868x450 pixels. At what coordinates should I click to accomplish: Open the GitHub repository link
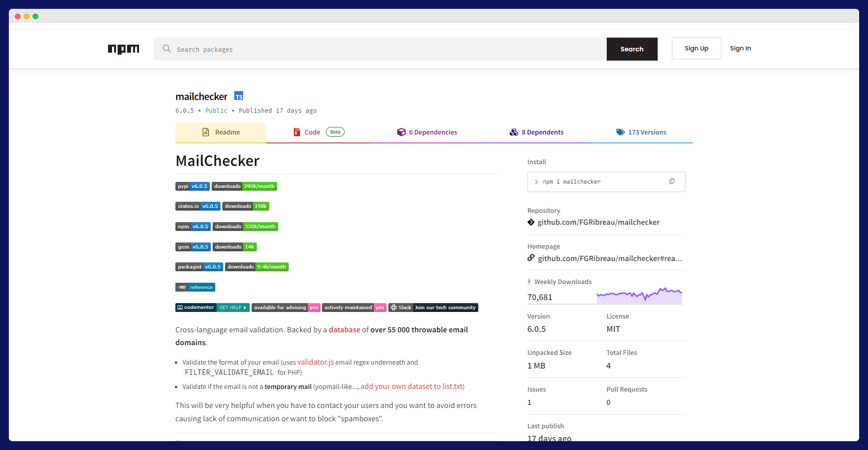point(598,222)
